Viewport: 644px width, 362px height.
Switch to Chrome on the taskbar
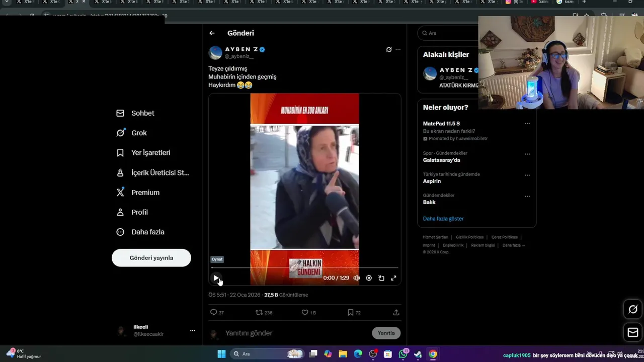433,354
